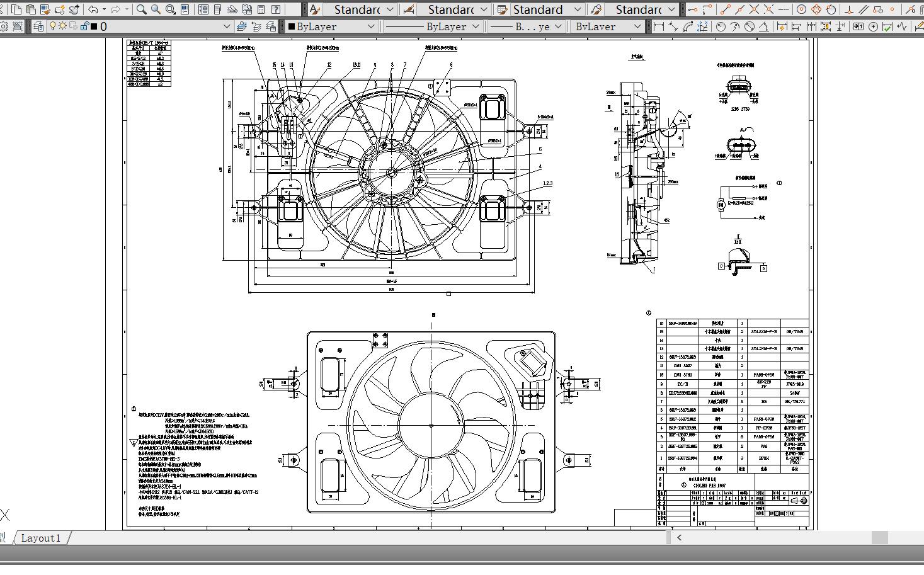Image resolution: width=924 pixels, height=575 pixels.
Task: Select the Tangent object snap
Action: (x=831, y=9)
